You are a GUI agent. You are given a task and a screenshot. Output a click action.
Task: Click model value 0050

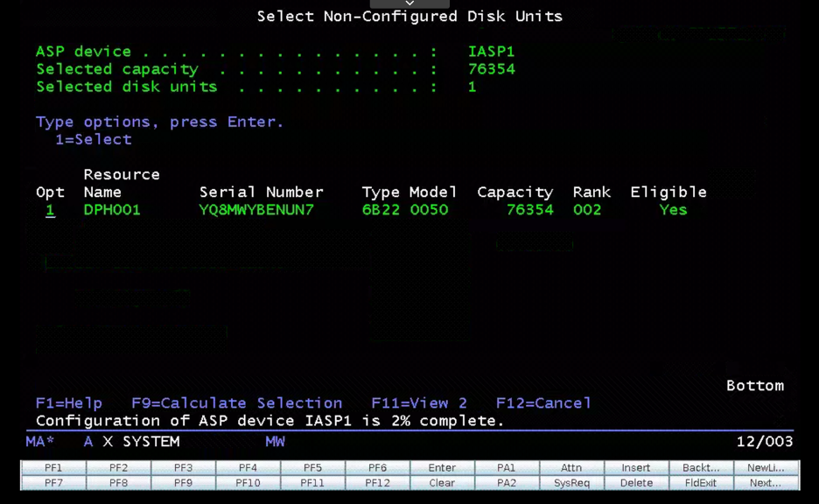pos(429,210)
